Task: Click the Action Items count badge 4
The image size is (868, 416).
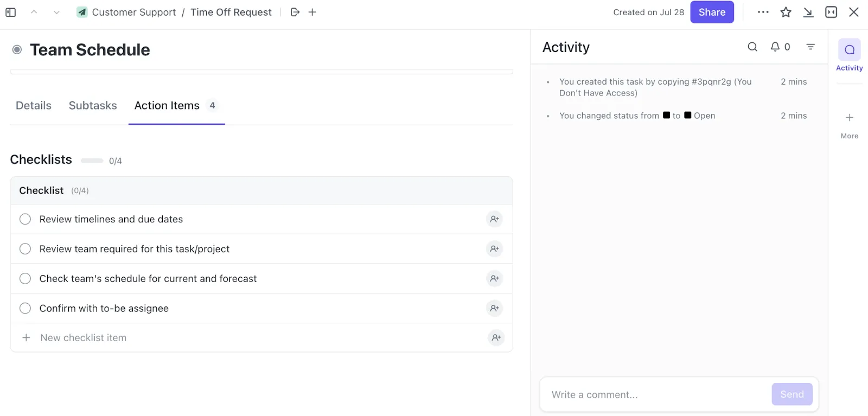Action: coord(213,105)
